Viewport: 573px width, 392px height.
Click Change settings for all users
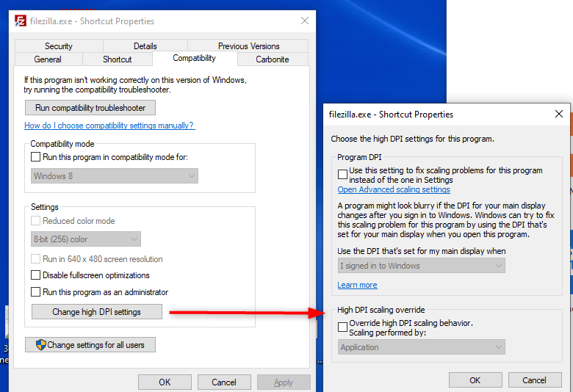(x=90, y=344)
